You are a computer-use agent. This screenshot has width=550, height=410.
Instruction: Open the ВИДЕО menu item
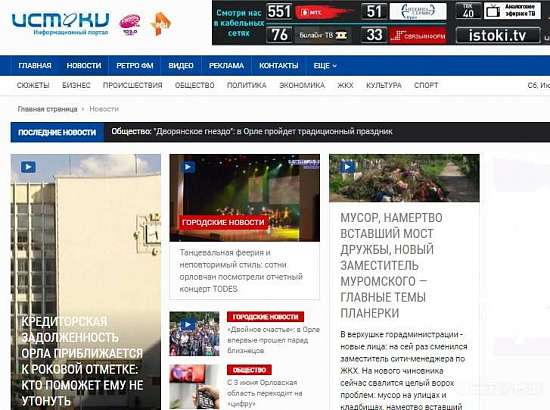coord(181,66)
